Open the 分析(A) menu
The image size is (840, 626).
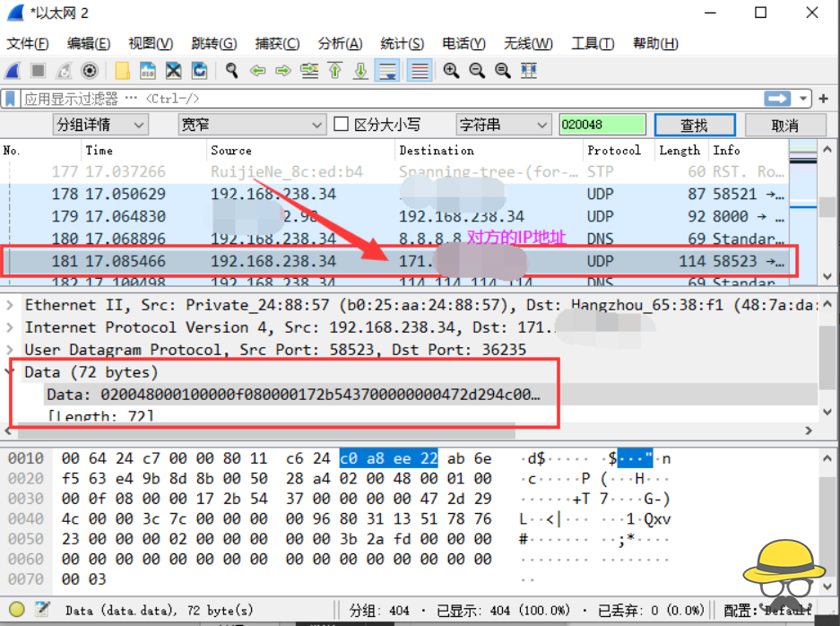pyautogui.click(x=340, y=44)
